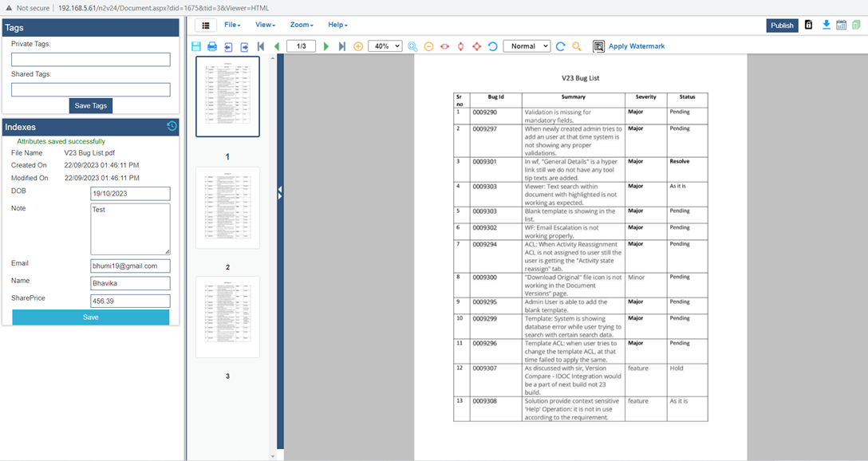Click the Save Tags button
Image resolution: width=868 pixels, height=461 pixels.
[x=91, y=106]
